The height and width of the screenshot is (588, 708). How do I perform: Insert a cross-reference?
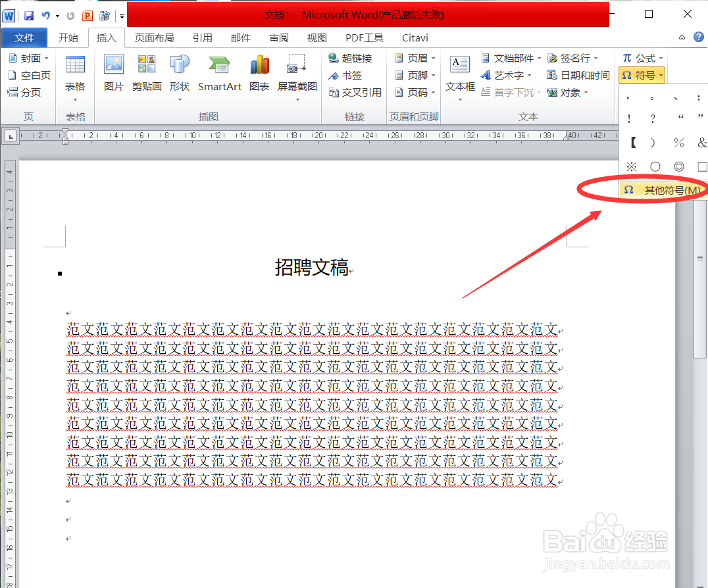355,92
